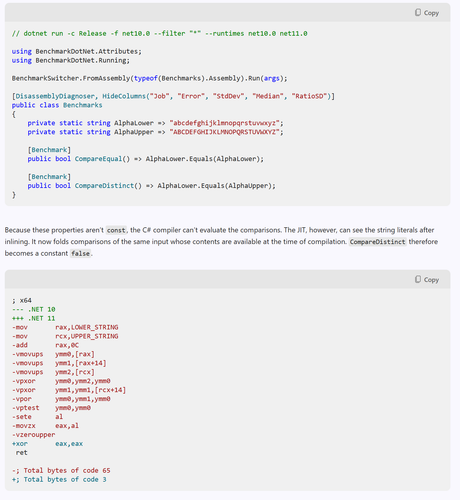460x500 pixels.
Task: Click [Benchmark] attribute above CompareDistinct
Action: click(49, 177)
